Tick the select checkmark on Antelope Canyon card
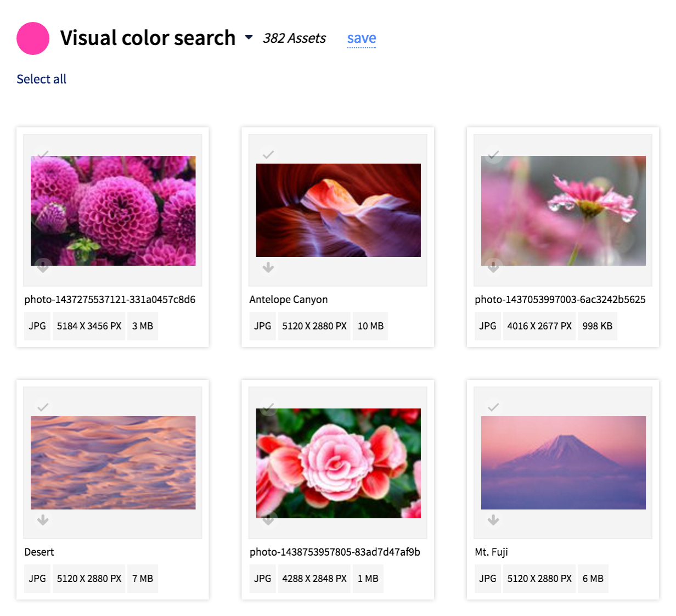Image resolution: width=676 pixels, height=616 pixels. 268,154
